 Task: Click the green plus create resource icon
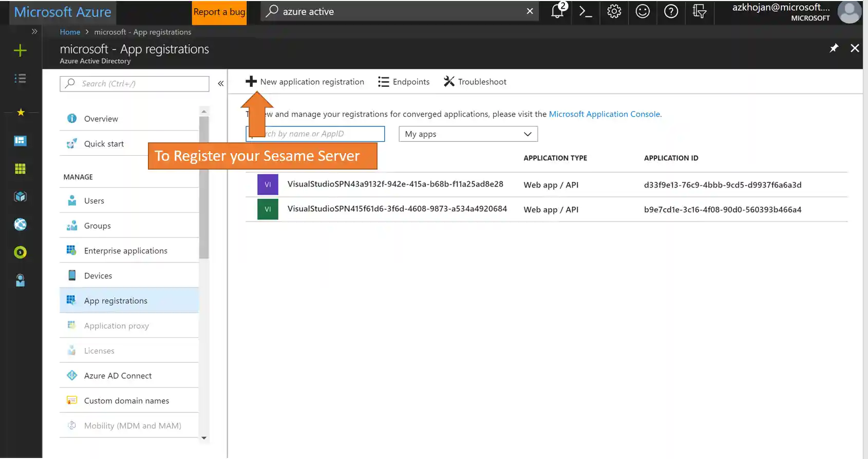click(x=20, y=50)
